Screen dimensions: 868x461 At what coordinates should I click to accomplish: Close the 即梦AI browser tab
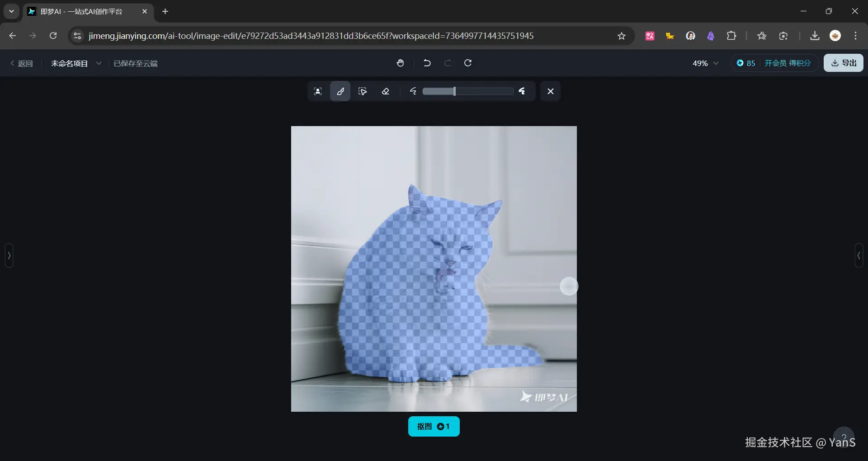pos(145,11)
